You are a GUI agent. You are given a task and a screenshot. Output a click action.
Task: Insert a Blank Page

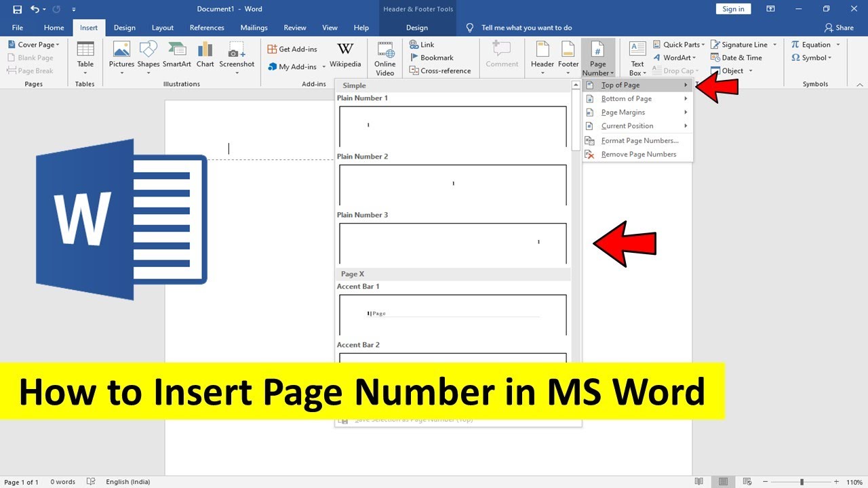tap(31, 58)
